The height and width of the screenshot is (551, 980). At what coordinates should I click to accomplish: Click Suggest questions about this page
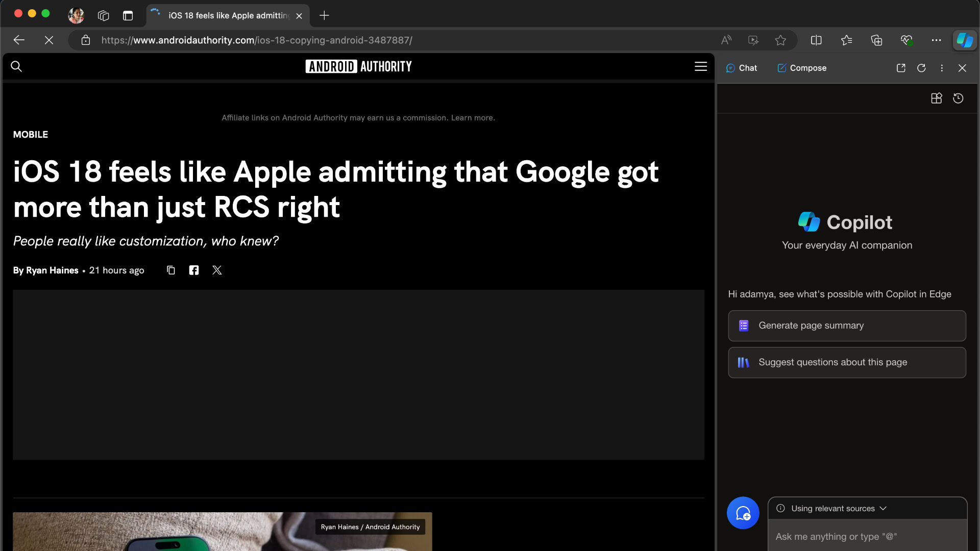[847, 363]
